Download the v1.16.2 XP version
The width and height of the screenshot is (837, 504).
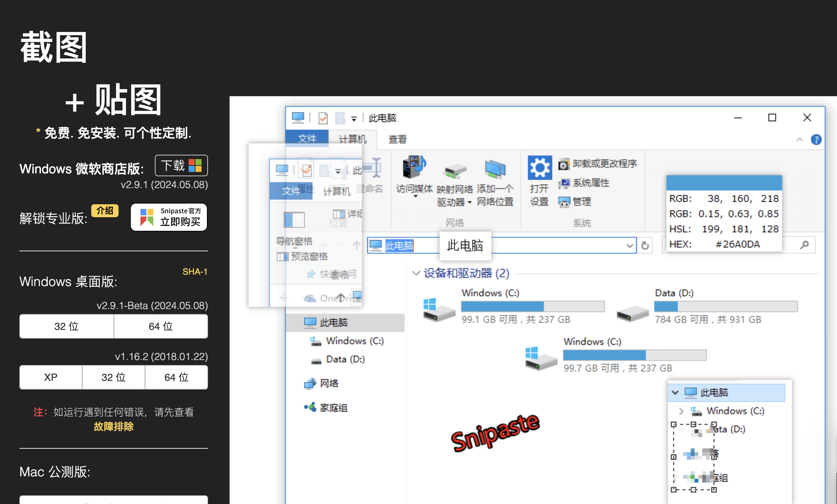[51, 377]
